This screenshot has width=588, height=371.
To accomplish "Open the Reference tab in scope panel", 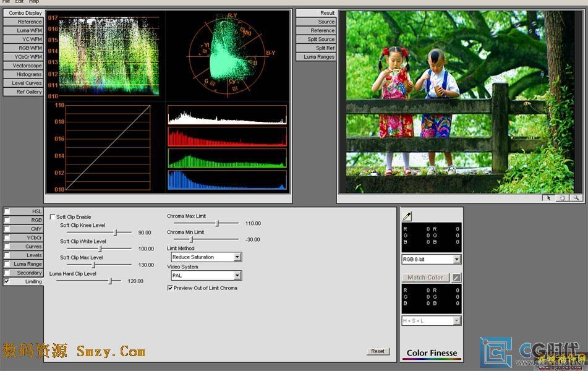I will pos(23,22).
